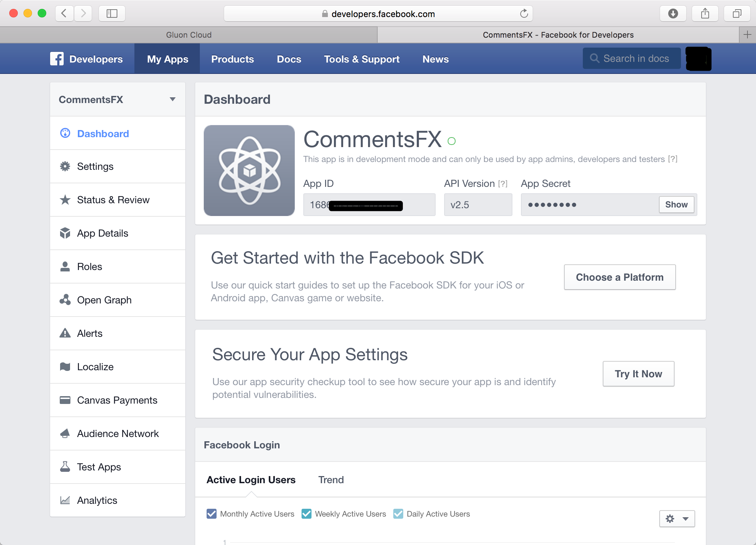Reload the page with Safari refresh icon

pos(524,14)
